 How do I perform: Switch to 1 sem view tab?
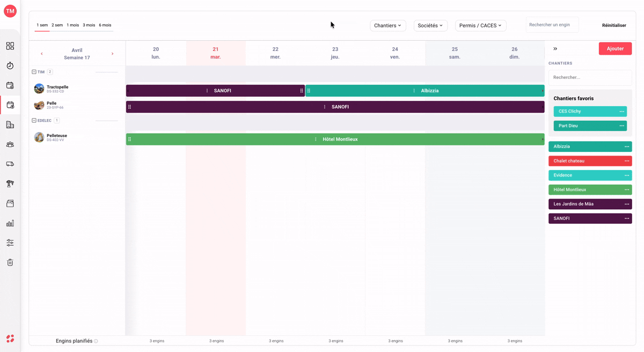tap(42, 25)
